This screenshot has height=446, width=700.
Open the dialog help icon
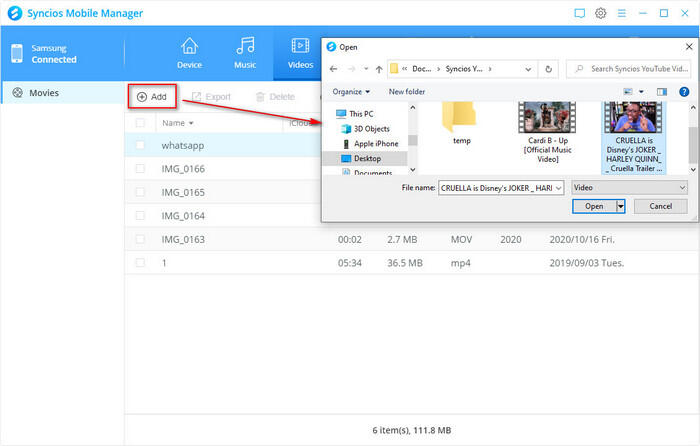point(683,91)
